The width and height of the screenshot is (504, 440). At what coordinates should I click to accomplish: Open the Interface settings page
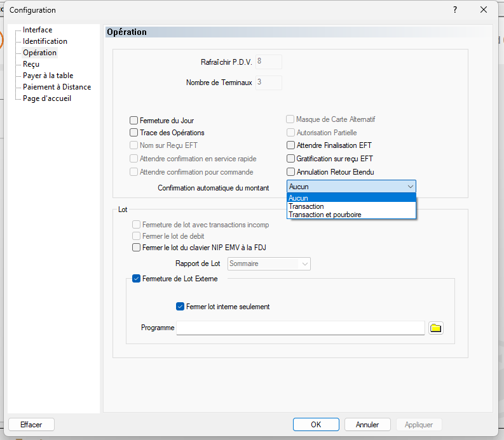pyautogui.click(x=37, y=30)
